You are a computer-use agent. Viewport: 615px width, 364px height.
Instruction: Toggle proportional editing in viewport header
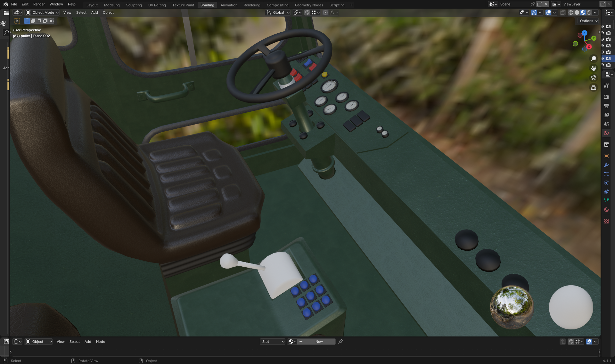[x=325, y=12]
